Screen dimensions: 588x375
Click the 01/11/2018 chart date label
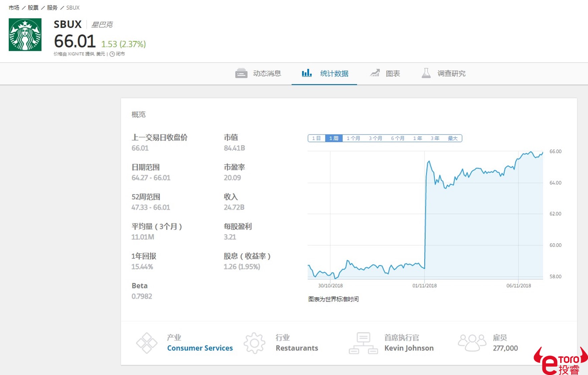(x=424, y=286)
